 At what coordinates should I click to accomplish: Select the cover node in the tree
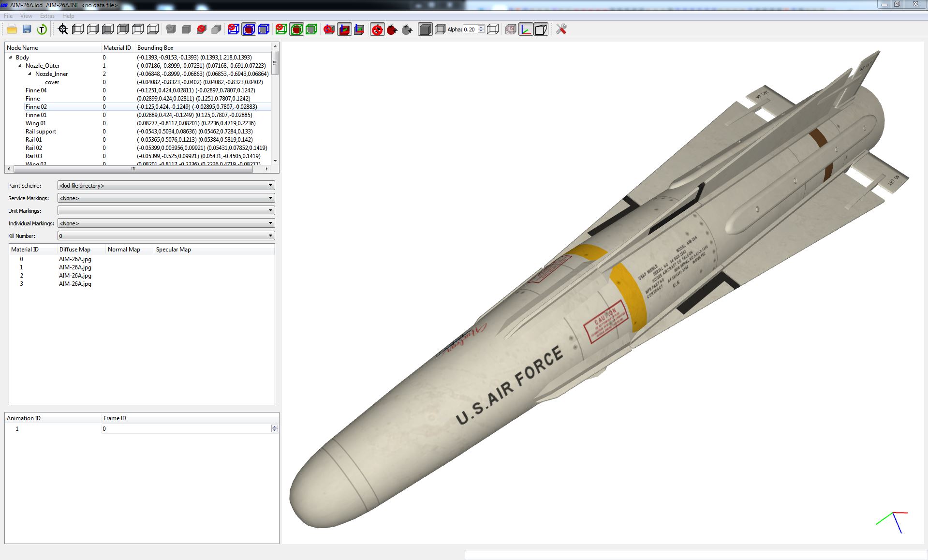tap(52, 82)
